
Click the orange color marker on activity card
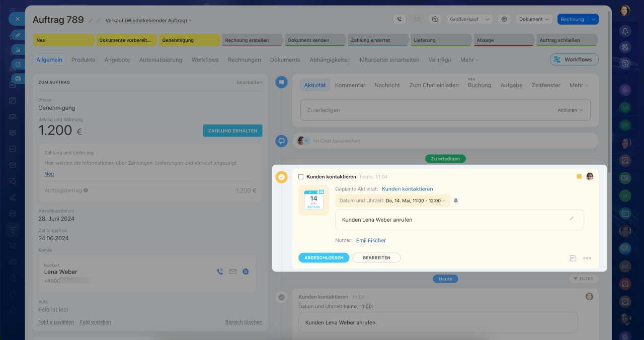(x=579, y=176)
